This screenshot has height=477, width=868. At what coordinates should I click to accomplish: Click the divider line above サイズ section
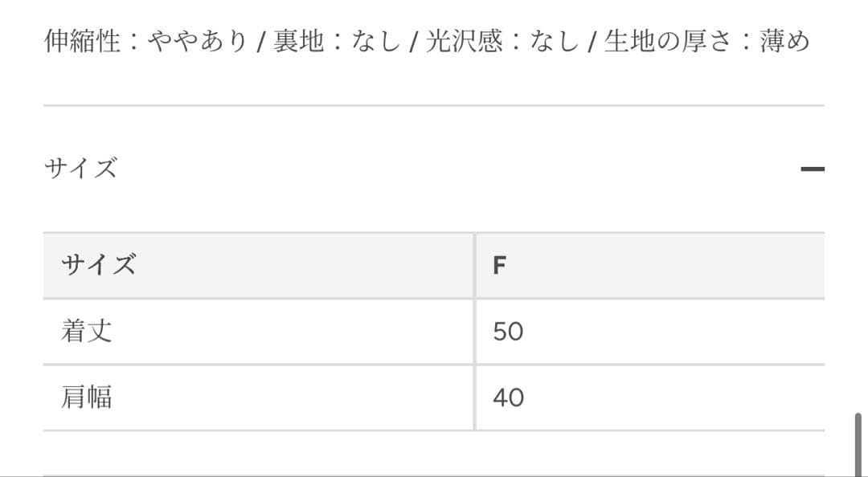[434, 102]
